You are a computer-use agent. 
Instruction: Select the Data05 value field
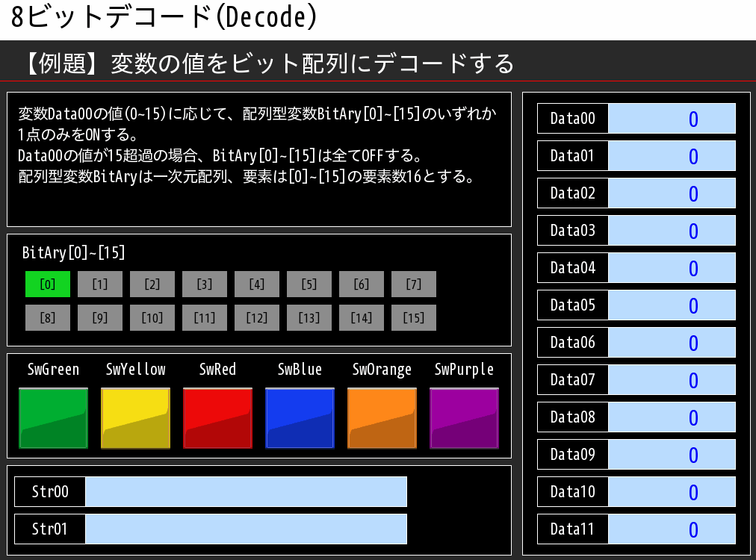click(672, 305)
